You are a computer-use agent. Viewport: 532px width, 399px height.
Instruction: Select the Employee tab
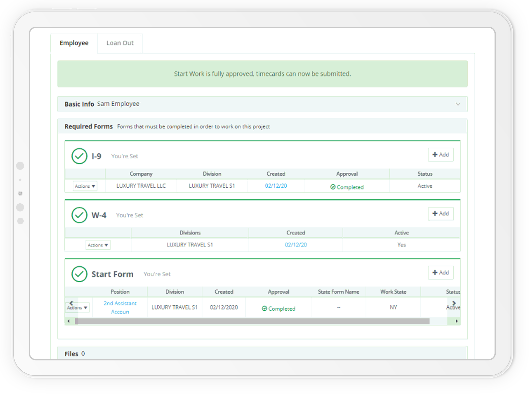pyautogui.click(x=73, y=43)
